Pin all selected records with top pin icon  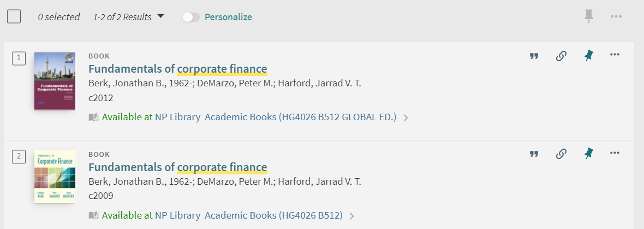click(x=589, y=16)
